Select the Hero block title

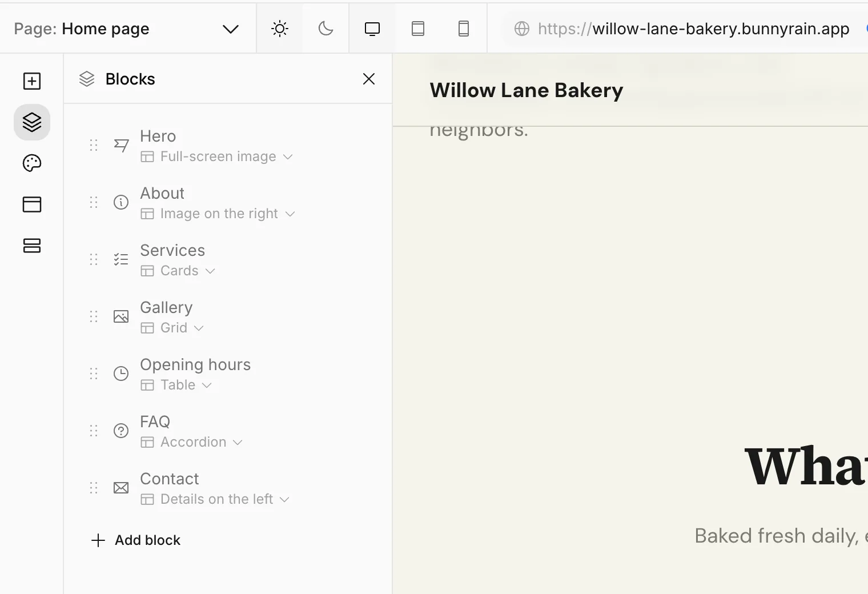[x=158, y=136]
